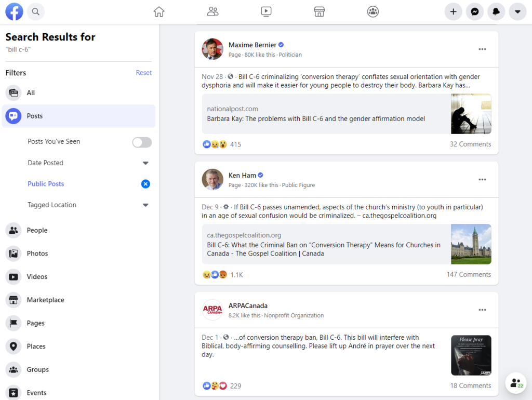View the 1.1K reactions on Ken Ham post
The height and width of the screenshot is (400, 532).
(x=236, y=275)
